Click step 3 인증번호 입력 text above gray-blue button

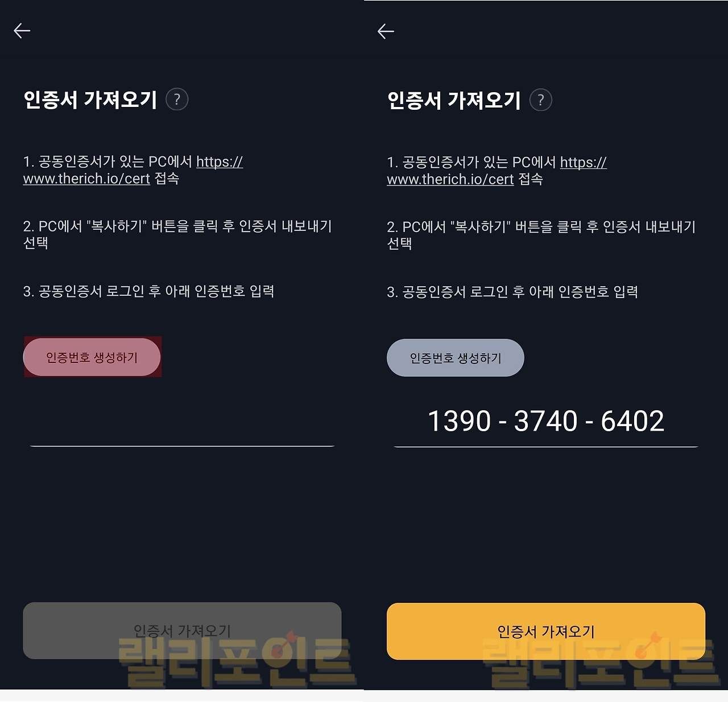tap(512, 292)
